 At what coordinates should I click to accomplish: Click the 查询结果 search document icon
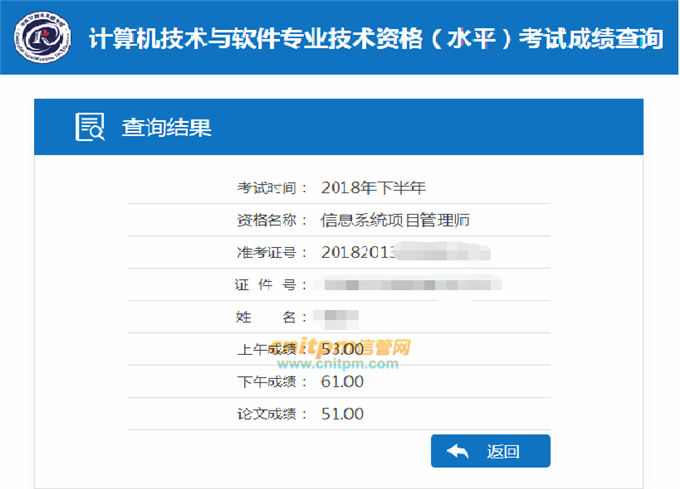[x=90, y=127]
